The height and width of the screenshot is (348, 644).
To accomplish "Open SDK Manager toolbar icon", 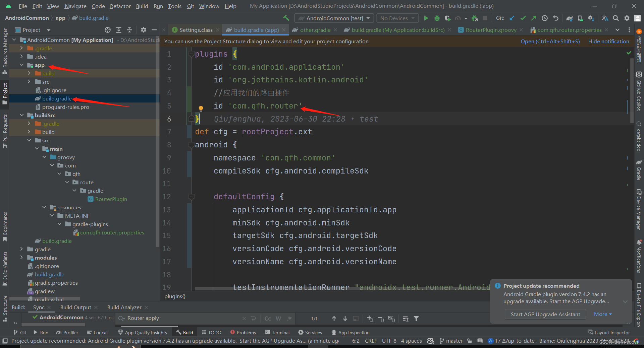I will coord(591,18).
